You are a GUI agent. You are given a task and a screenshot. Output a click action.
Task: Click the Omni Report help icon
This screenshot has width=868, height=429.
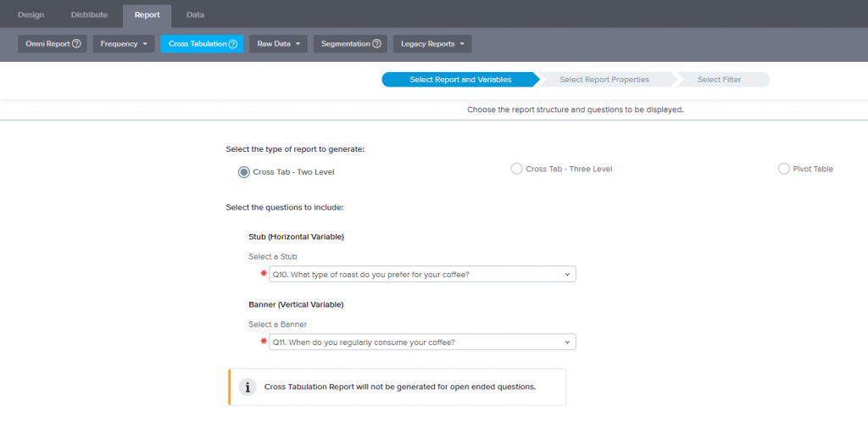[x=76, y=44]
